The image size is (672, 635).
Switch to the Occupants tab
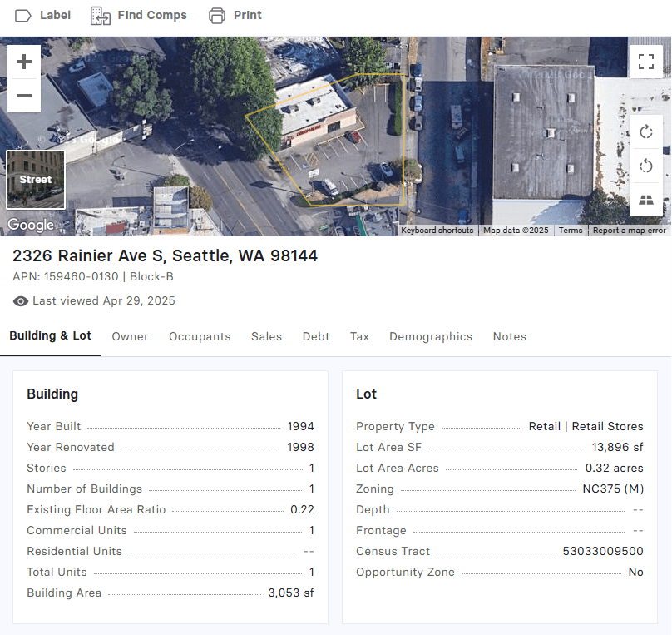200,336
